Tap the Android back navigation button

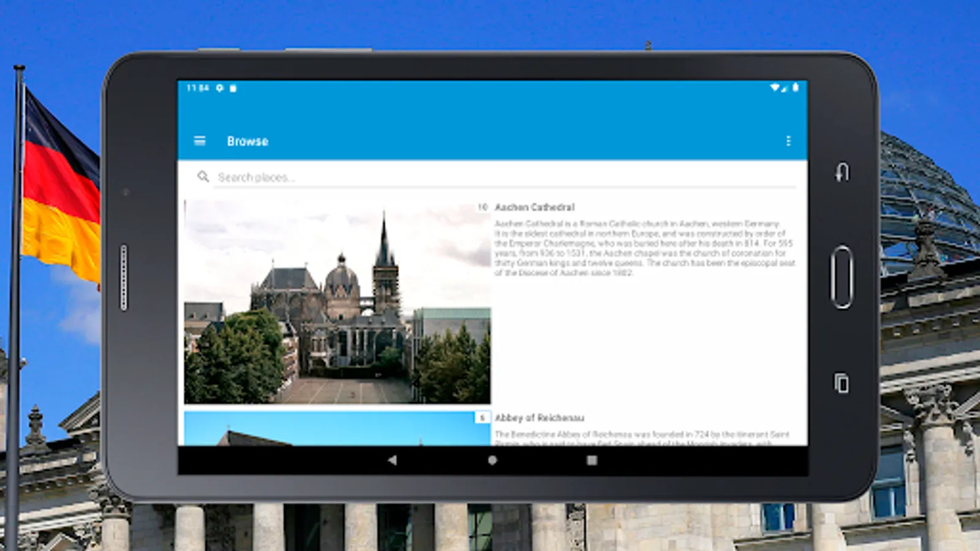392,460
